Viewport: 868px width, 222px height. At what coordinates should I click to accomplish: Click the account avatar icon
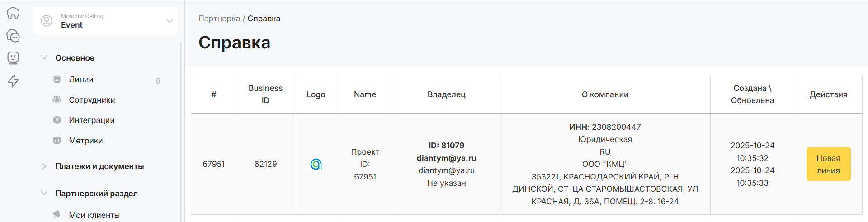click(47, 21)
